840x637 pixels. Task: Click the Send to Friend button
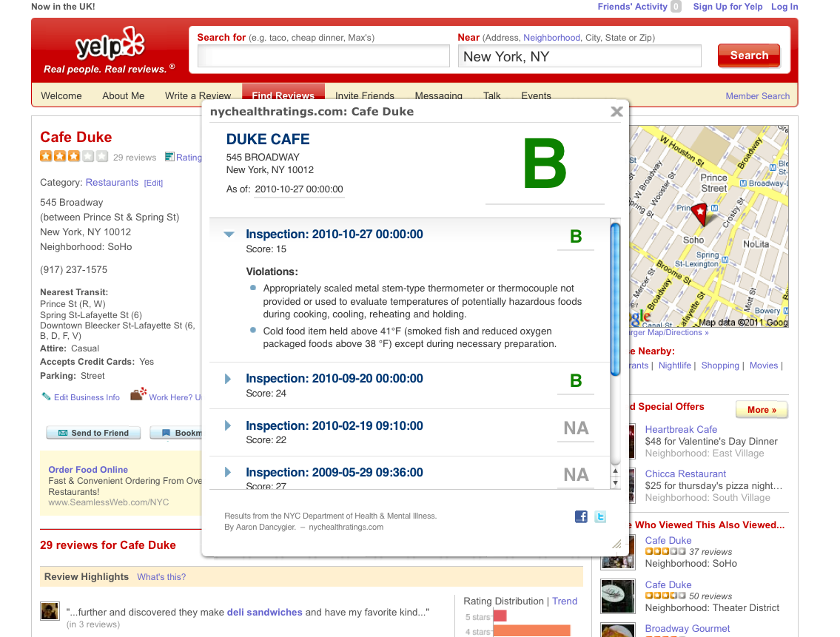click(x=93, y=433)
